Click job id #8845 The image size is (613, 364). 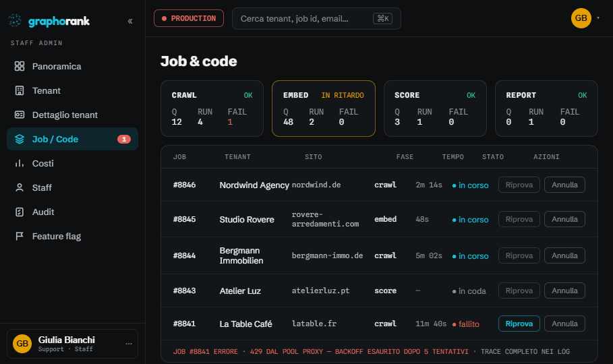coord(185,219)
